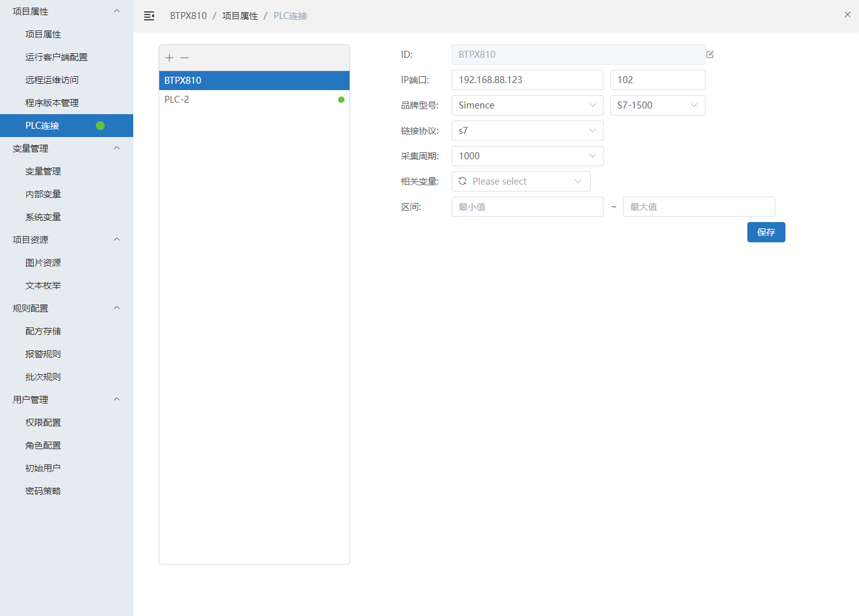Click the 保存 button
This screenshot has height=616, width=859.
[766, 232]
